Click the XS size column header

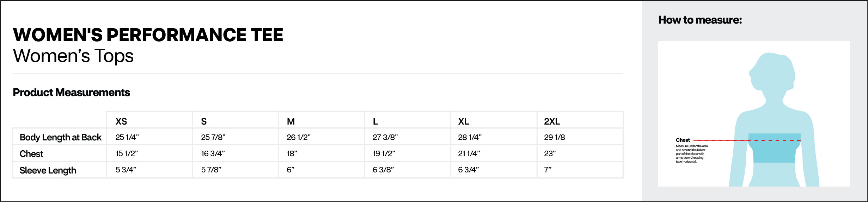[121, 121]
